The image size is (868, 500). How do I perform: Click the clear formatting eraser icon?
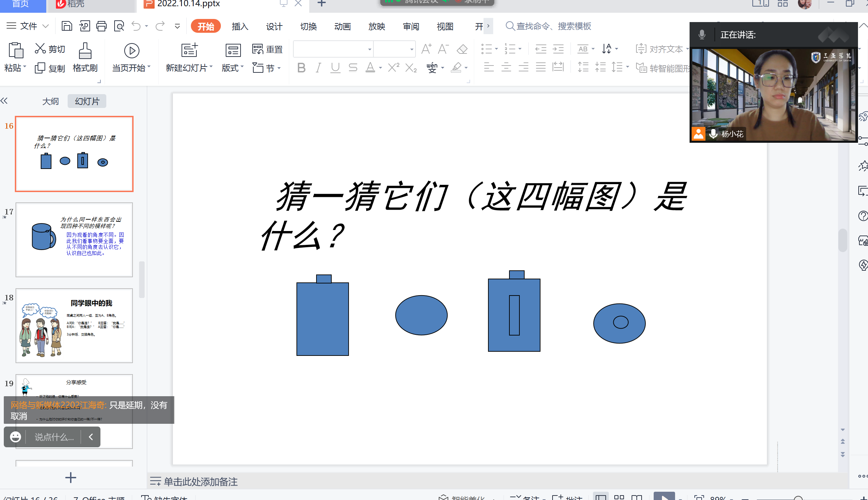[x=462, y=49]
